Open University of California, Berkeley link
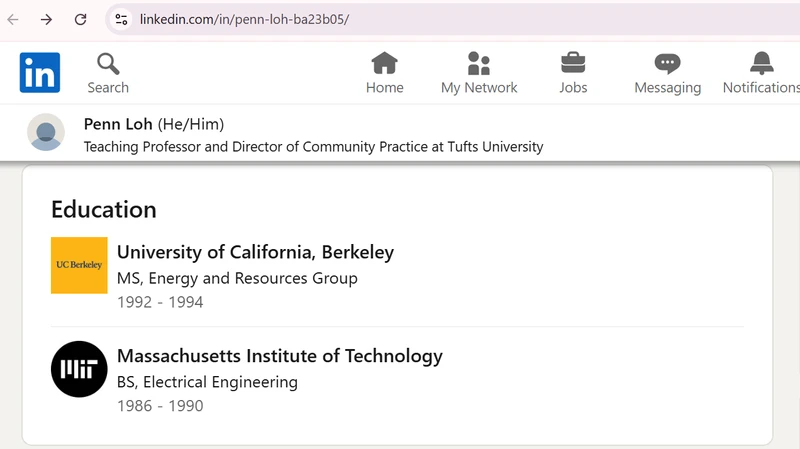Image resolution: width=800 pixels, height=449 pixels. point(255,252)
